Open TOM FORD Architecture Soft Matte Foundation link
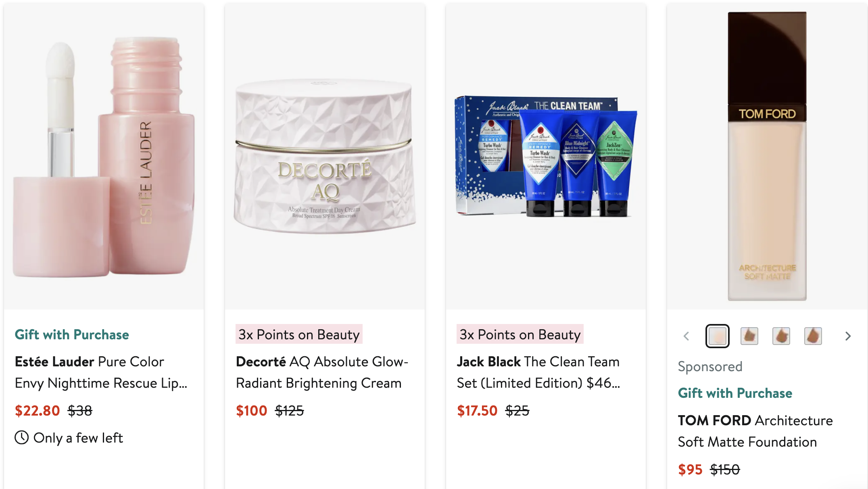 (755, 431)
